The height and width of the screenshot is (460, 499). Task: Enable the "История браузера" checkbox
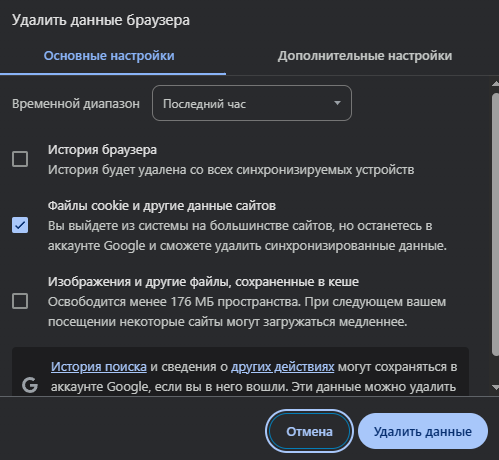tap(20, 159)
